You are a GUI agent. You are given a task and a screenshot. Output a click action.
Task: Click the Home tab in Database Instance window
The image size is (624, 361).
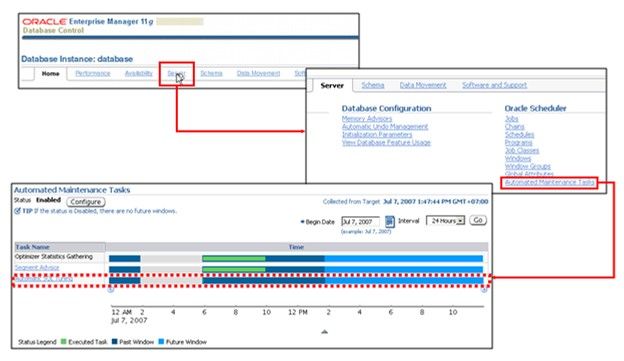tap(51, 74)
